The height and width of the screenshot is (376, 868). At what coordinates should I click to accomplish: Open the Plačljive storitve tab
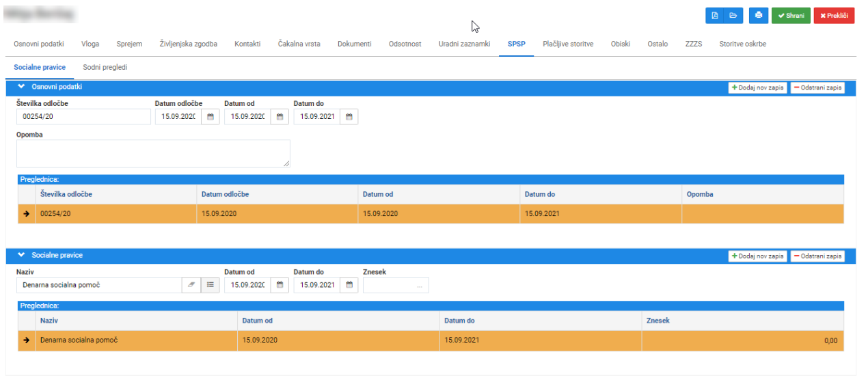click(568, 44)
